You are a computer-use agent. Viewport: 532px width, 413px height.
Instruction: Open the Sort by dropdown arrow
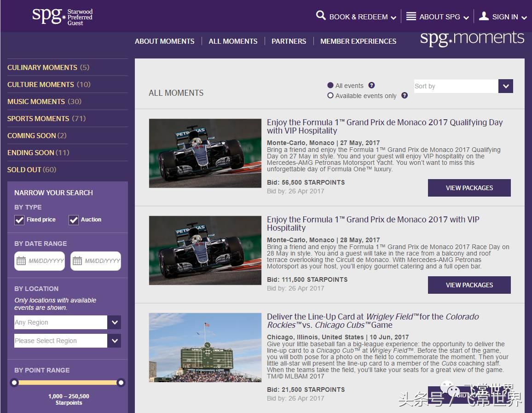pos(505,86)
